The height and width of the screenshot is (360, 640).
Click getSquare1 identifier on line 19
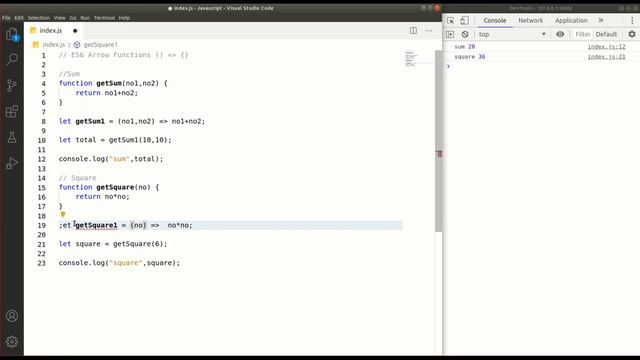click(96, 225)
